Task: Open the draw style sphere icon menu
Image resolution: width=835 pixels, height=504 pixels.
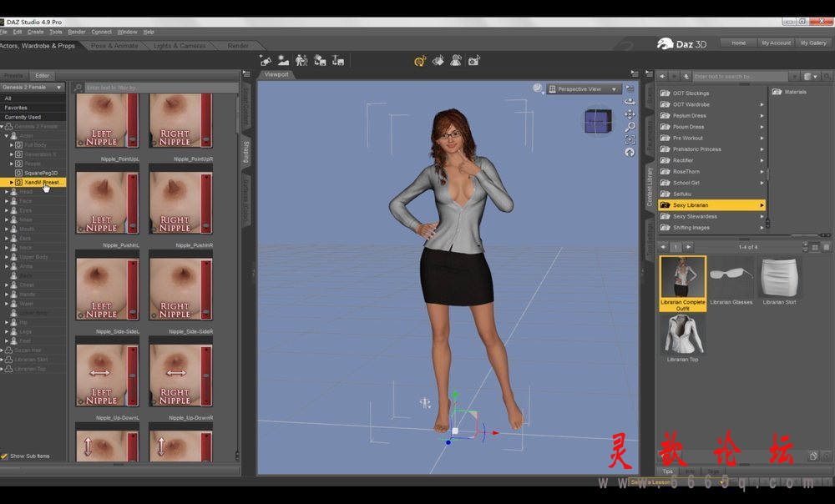Action: click(538, 88)
